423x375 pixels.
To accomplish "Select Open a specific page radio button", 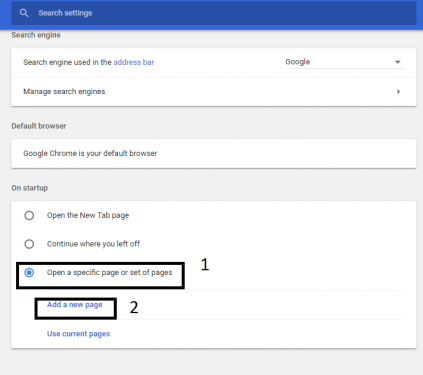I will (x=29, y=273).
